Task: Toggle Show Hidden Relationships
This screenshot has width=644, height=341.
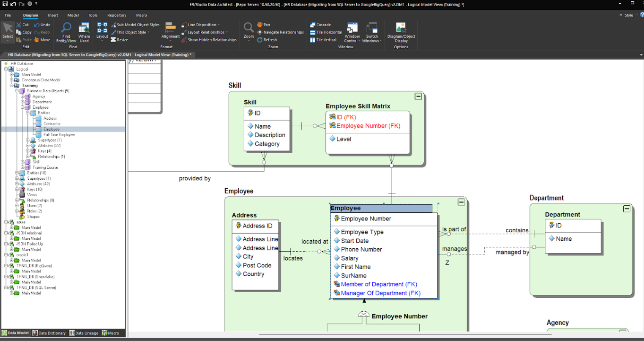Action: [x=209, y=40]
